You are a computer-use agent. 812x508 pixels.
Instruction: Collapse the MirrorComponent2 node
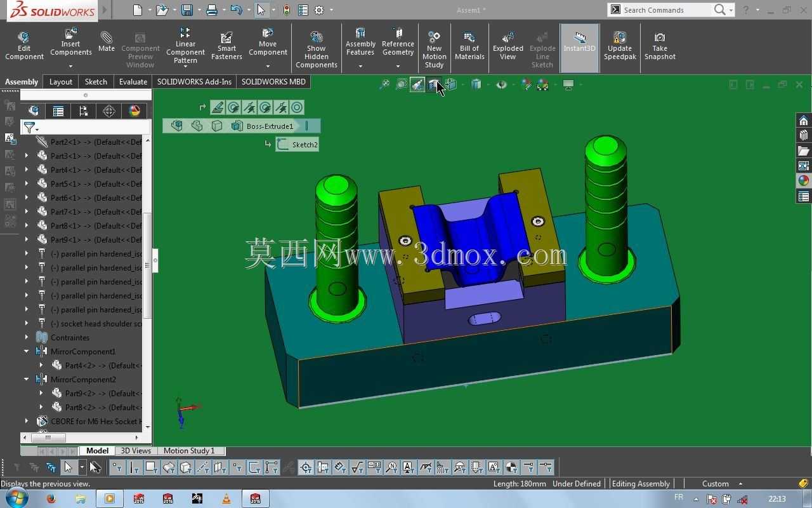pos(27,379)
